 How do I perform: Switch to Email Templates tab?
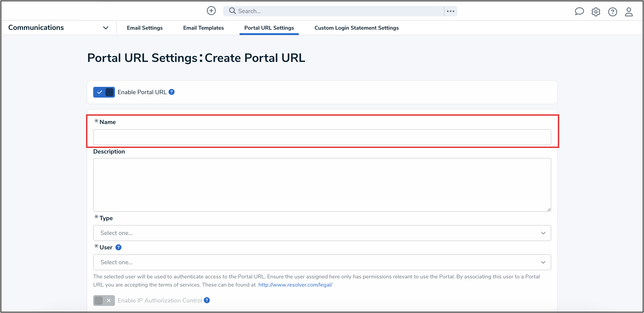click(203, 28)
